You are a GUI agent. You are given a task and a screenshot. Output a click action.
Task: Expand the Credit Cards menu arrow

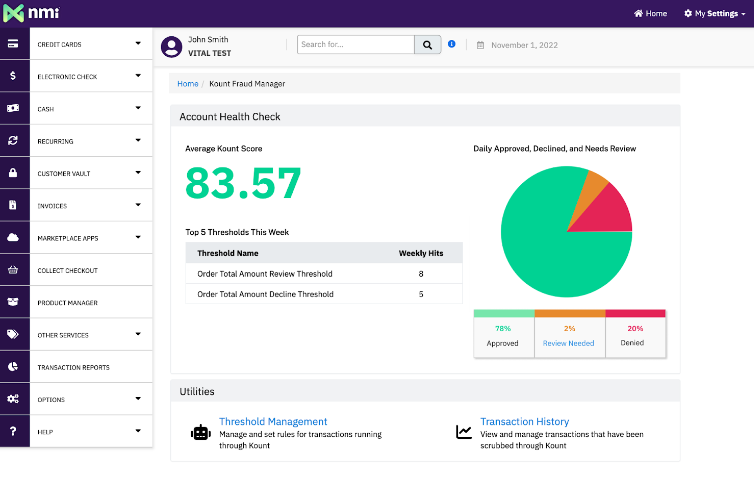[x=138, y=43]
